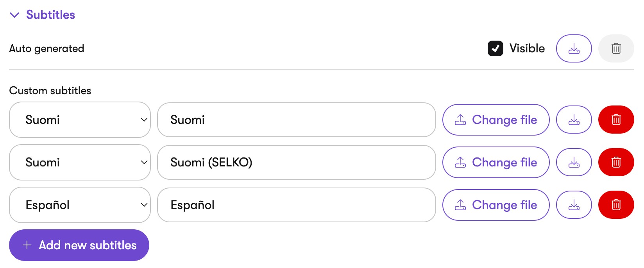Click the first Suomi label text field
This screenshot has width=644, height=268.
coord(296,120)
